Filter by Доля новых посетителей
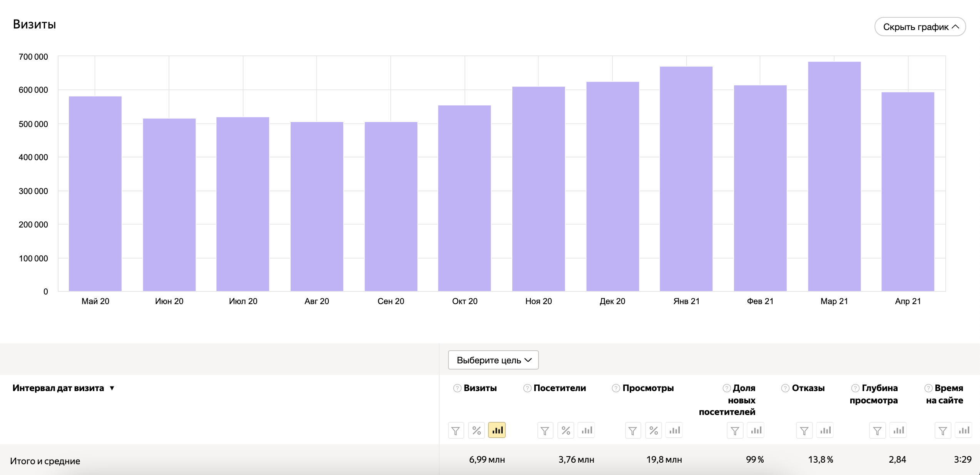Viewport: 980px width, 475px height. 735,430
